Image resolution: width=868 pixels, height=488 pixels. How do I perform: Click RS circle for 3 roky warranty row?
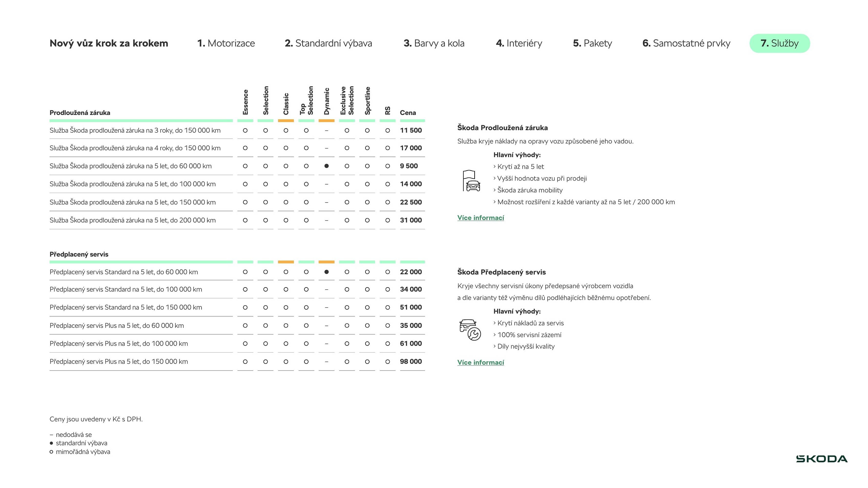(x=388, y=130)
